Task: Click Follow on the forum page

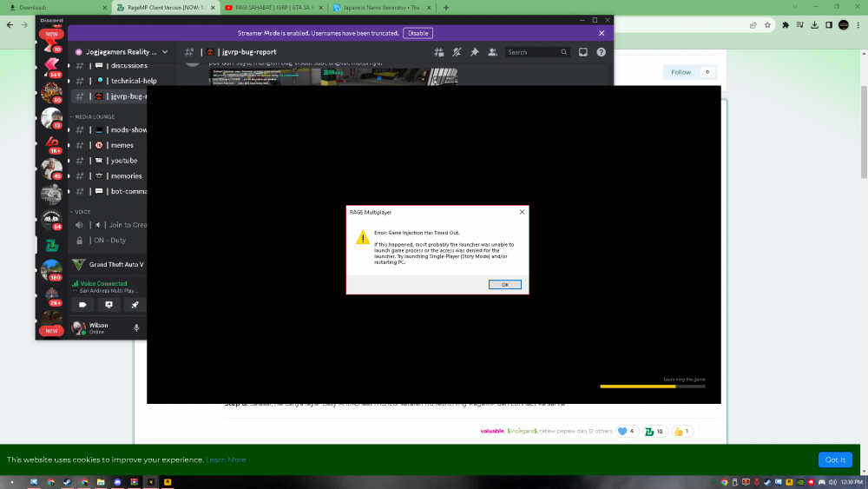Action: (x=681, y=72)
